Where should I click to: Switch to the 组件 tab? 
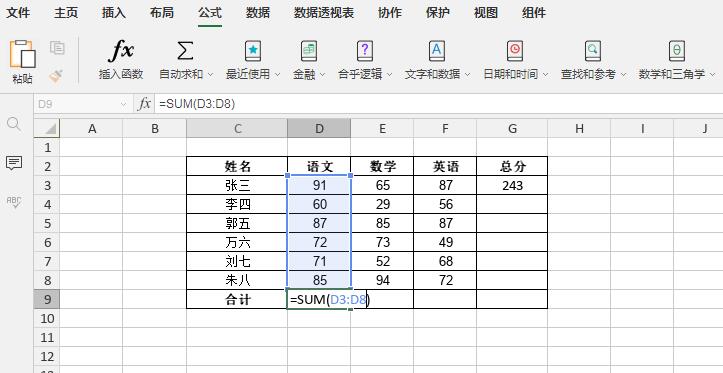click(x=534, y=13)
